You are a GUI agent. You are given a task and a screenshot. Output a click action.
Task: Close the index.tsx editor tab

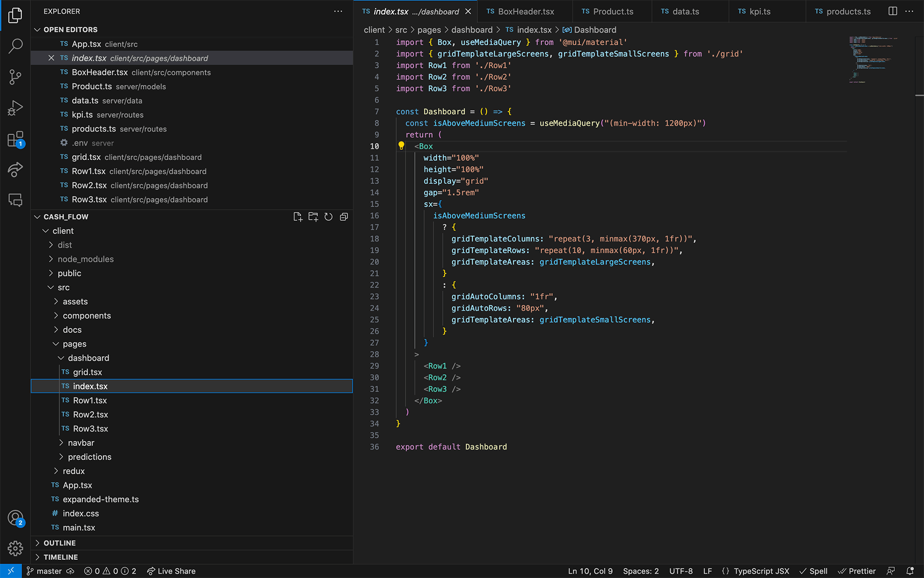[x=468, y=11]
